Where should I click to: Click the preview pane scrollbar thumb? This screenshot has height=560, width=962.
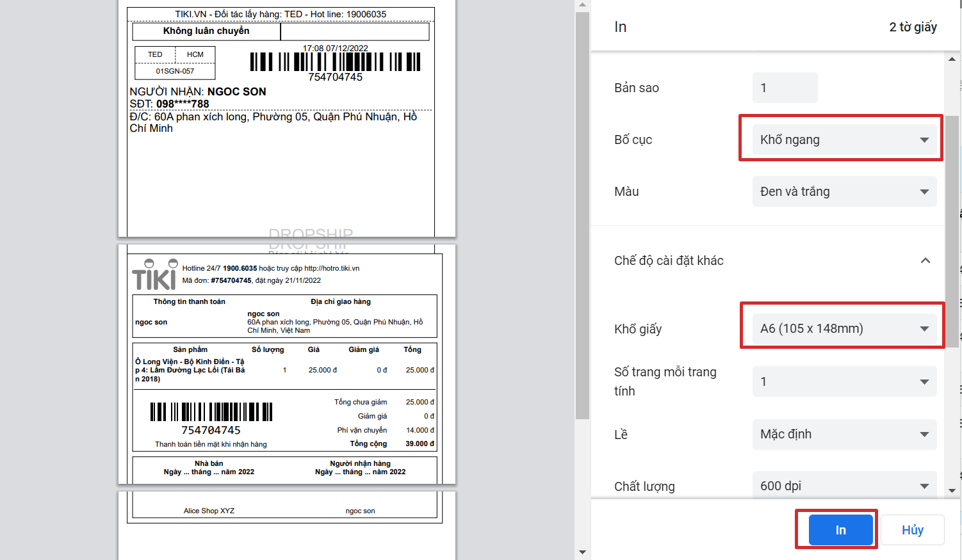(582, 216)
